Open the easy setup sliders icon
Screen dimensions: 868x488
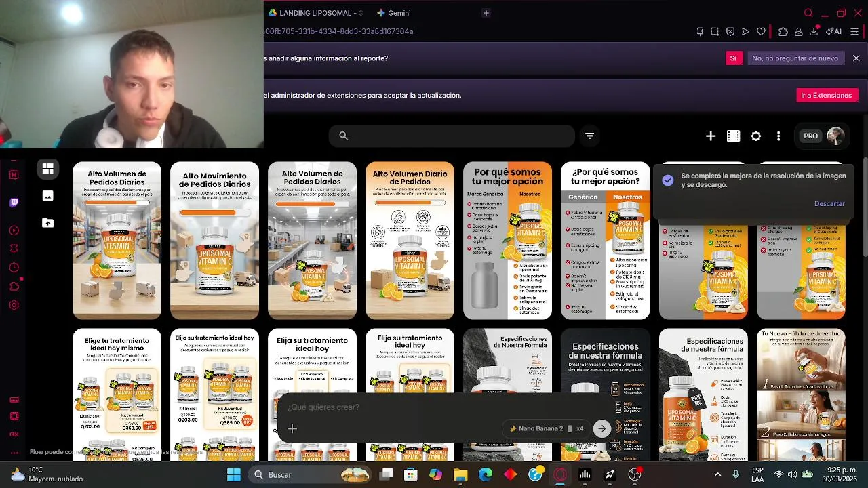click(x=854, y=31)
